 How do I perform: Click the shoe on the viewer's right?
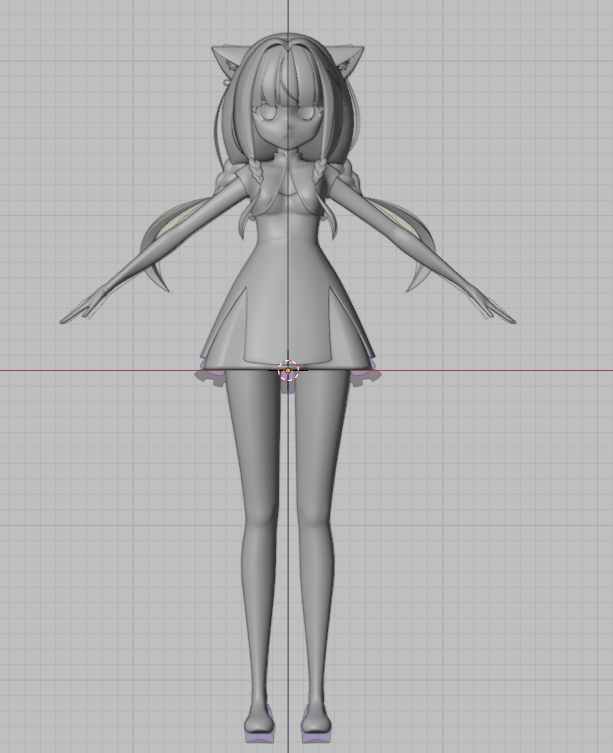coord(316,726)
